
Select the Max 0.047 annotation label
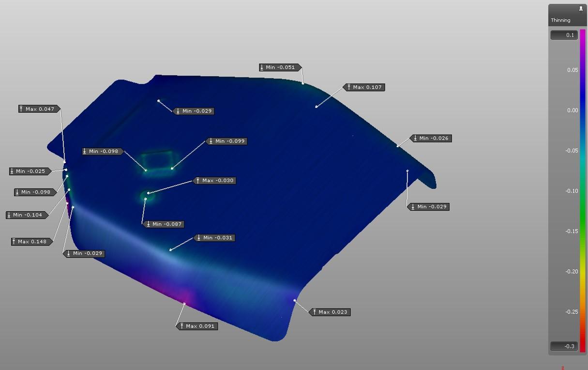(40, 109)
